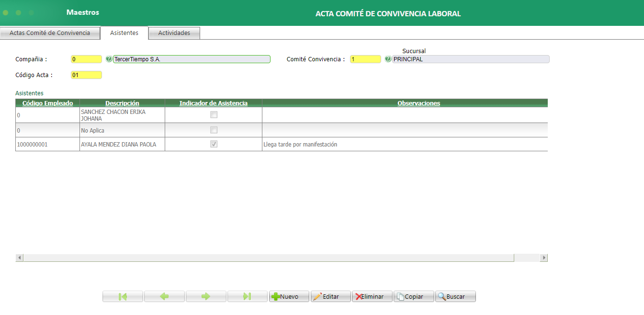Open help icon beside Comité Convivencia field

point(388,59)
